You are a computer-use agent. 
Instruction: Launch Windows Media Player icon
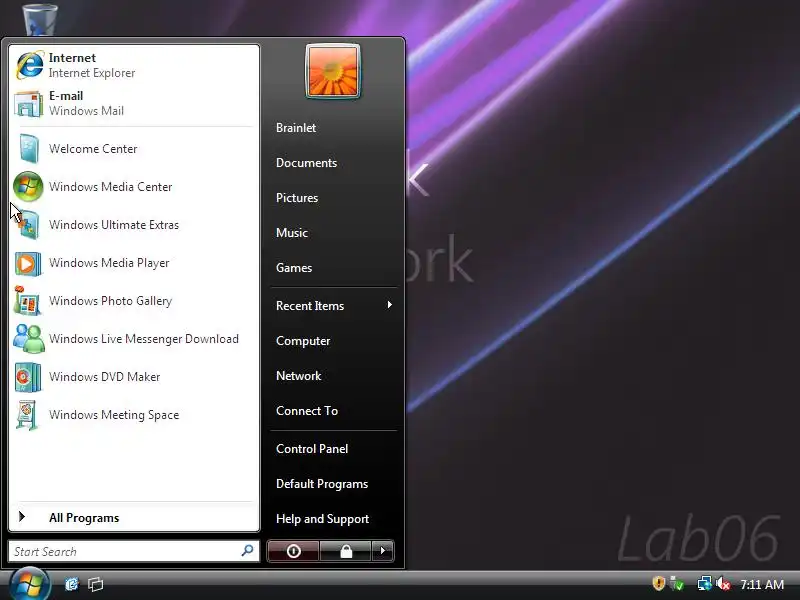click(x=28, y=263)
